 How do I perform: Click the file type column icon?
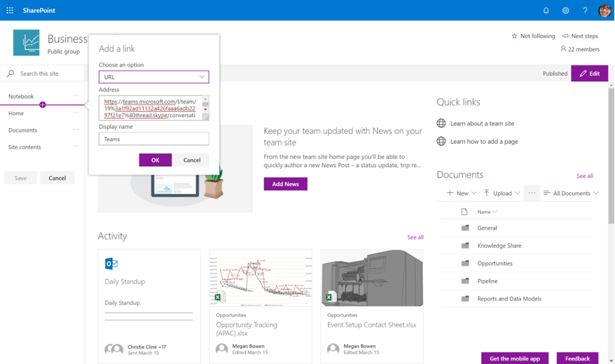coord(464,212)
